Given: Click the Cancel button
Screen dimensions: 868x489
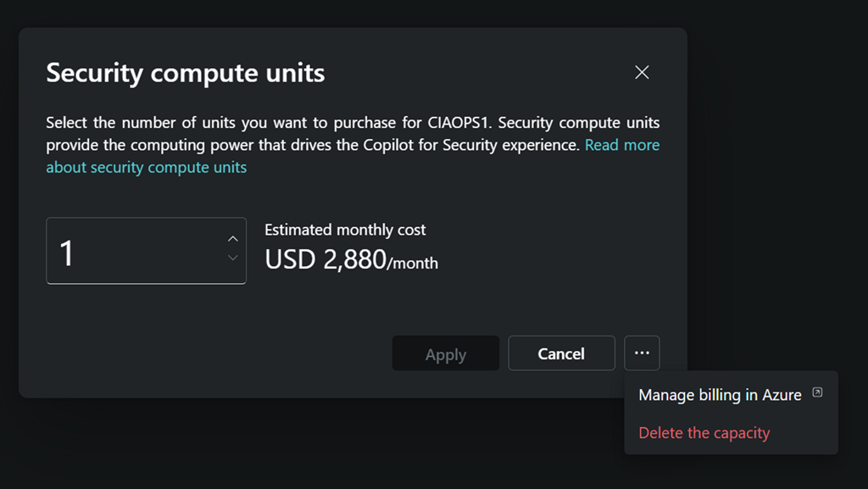Looking at the screenshot, I should pos(561,354).
